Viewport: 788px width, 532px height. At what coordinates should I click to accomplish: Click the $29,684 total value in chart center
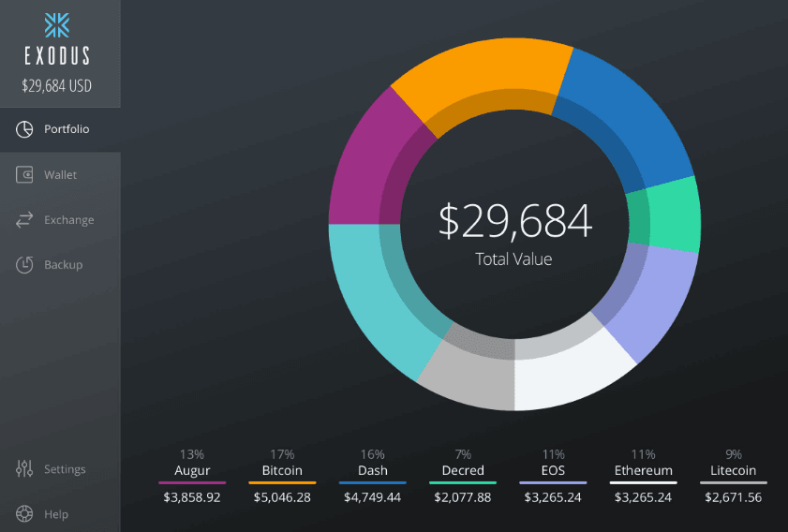point(515,220)
